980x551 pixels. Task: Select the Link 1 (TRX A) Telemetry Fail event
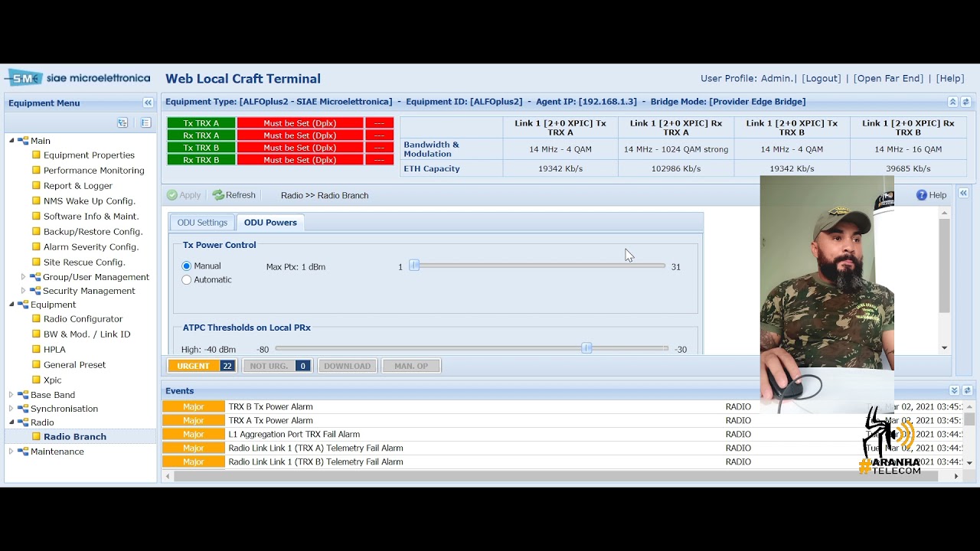coord(563,448)
